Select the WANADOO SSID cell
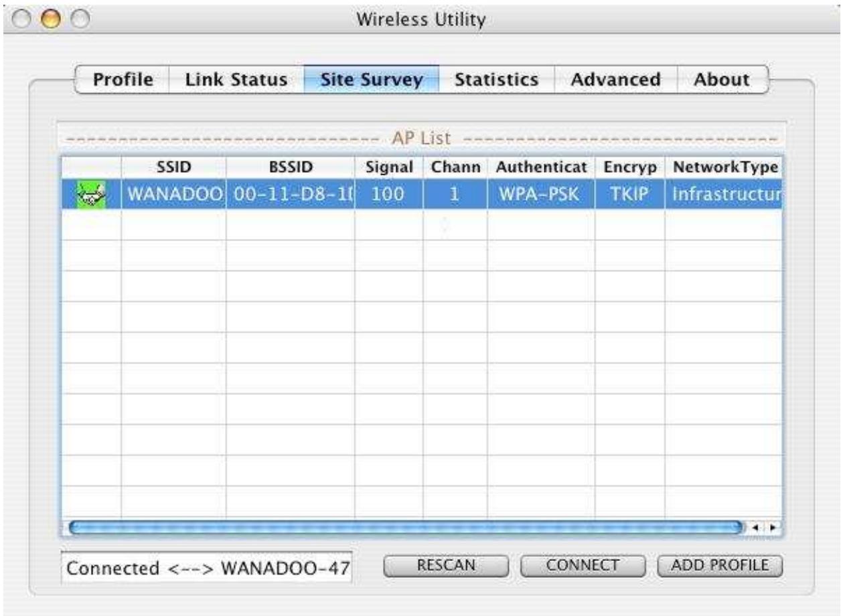The height and width of the screenshot is (616, 841). 173,195
